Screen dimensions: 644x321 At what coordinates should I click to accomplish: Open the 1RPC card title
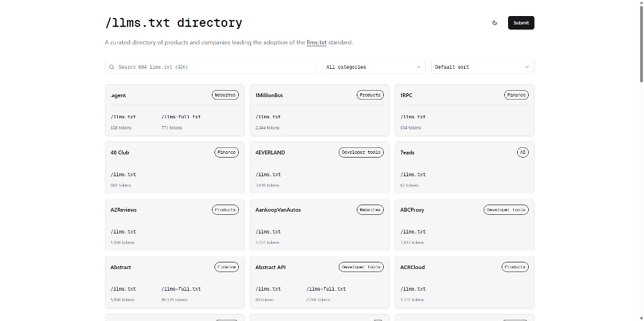[406, 95]
